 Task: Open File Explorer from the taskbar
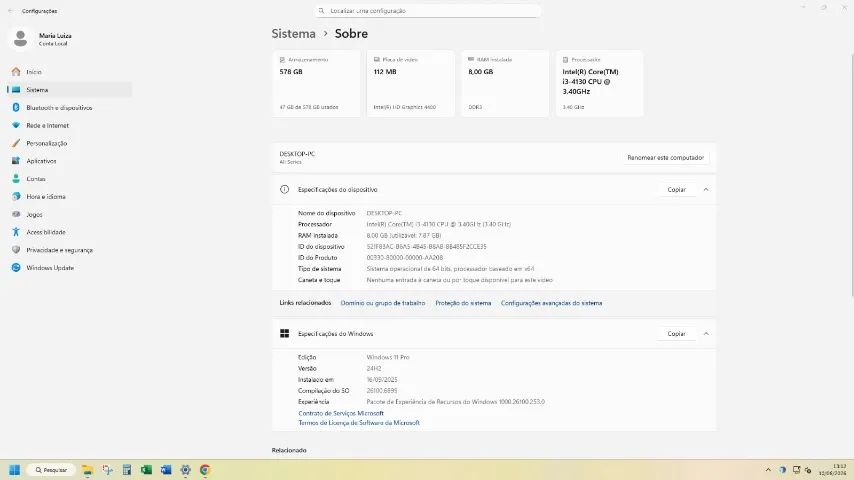tap(87, 470)
